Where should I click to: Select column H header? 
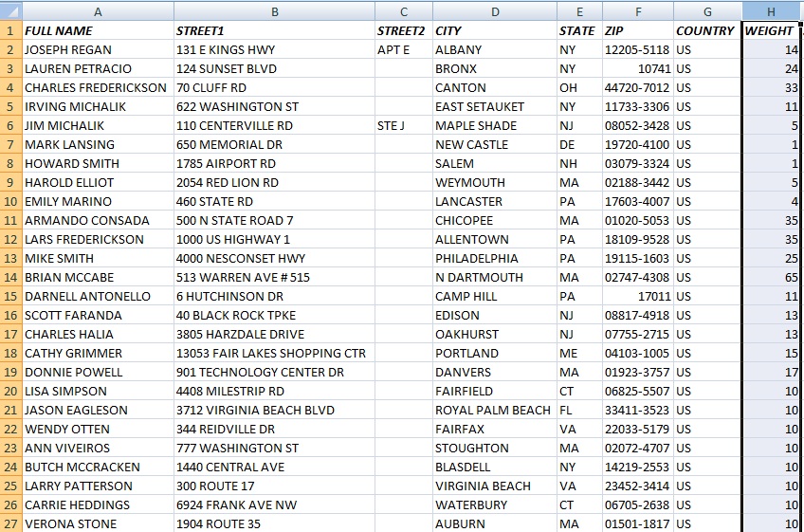[x=771, y=11]
